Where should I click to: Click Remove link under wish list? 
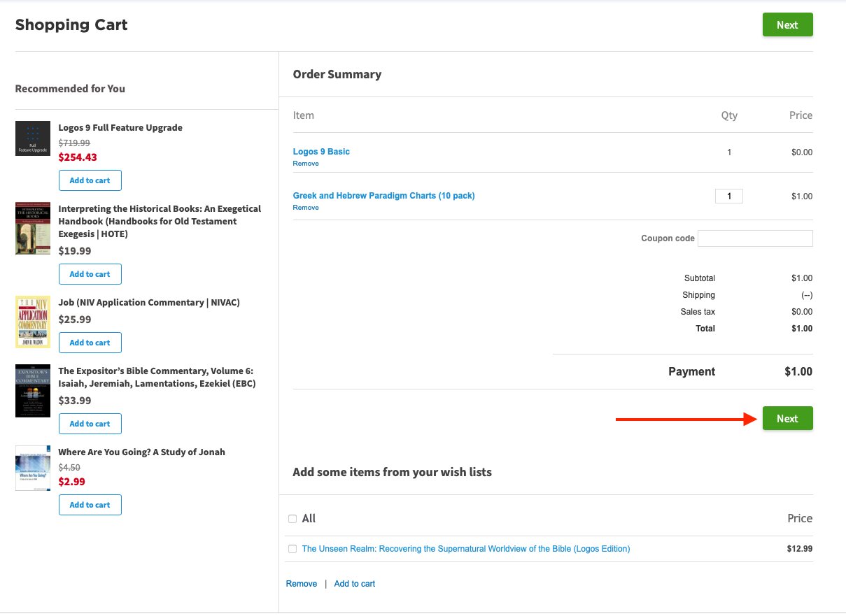302,584
